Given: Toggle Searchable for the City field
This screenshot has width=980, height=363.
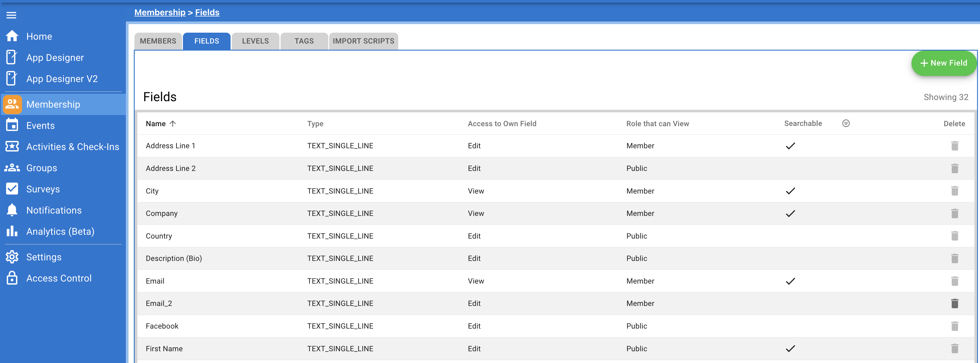Looking at the screenshot, I should (x=790, y=191).
